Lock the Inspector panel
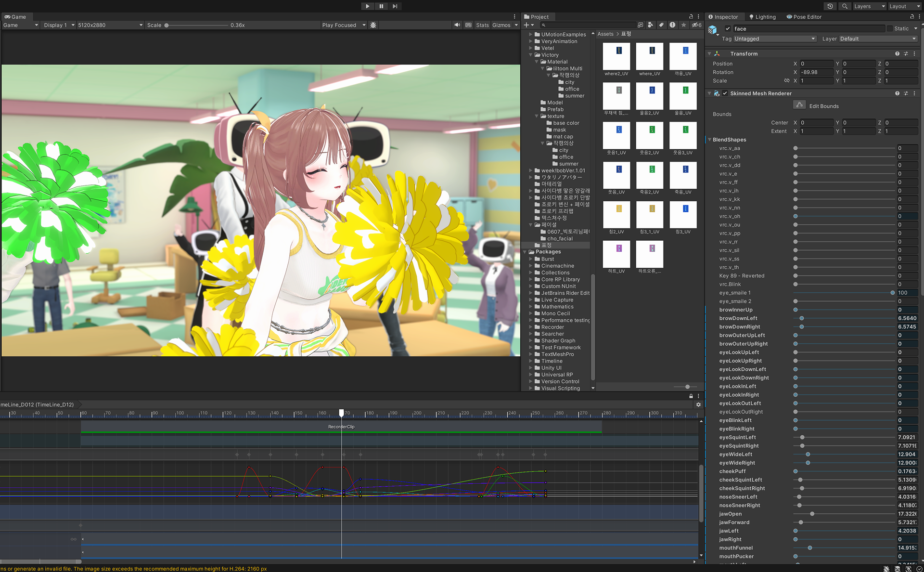 pyautogui.click(x=911, y=17)
